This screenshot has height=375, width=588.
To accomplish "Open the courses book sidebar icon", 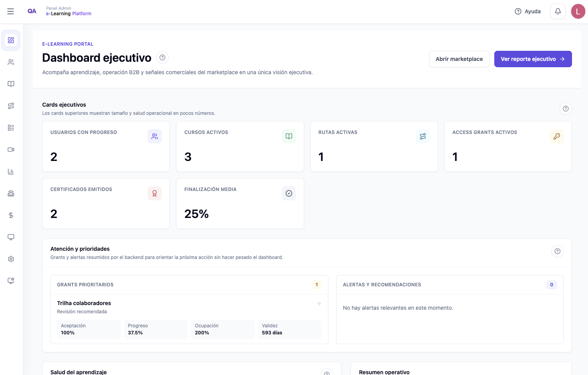I will [x=11, y=84].
